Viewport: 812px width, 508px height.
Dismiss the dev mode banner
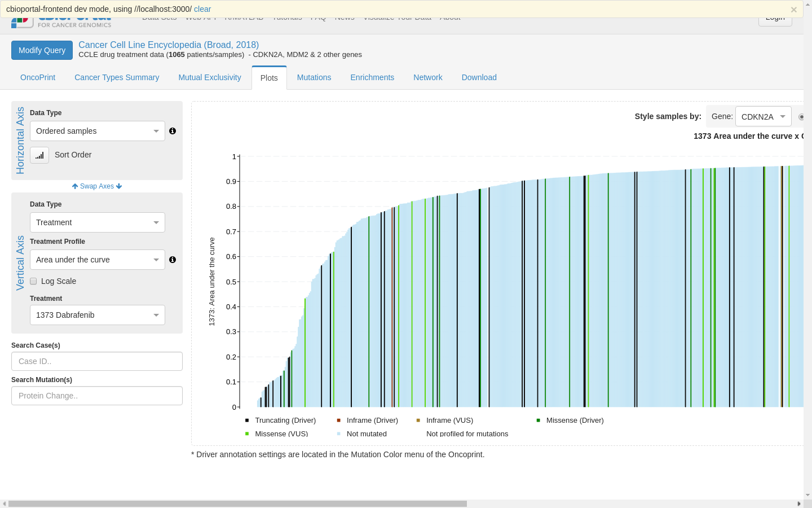click(793, 9)
